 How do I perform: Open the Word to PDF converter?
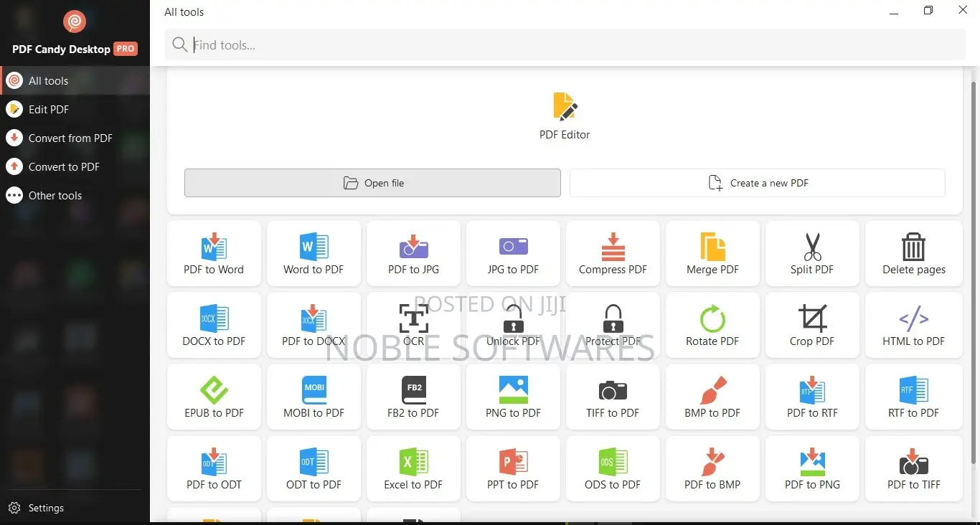[x=314, y=253]
